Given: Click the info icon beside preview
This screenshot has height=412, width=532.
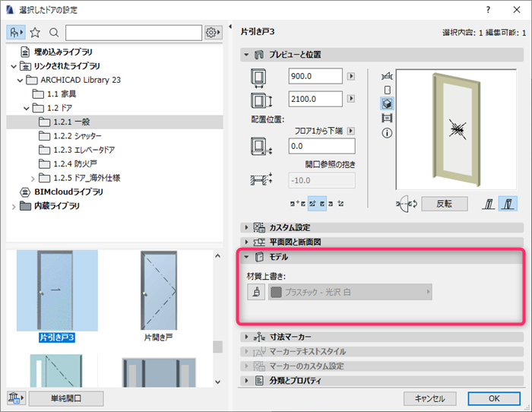Looking at the screenshot, I should 387,133.
